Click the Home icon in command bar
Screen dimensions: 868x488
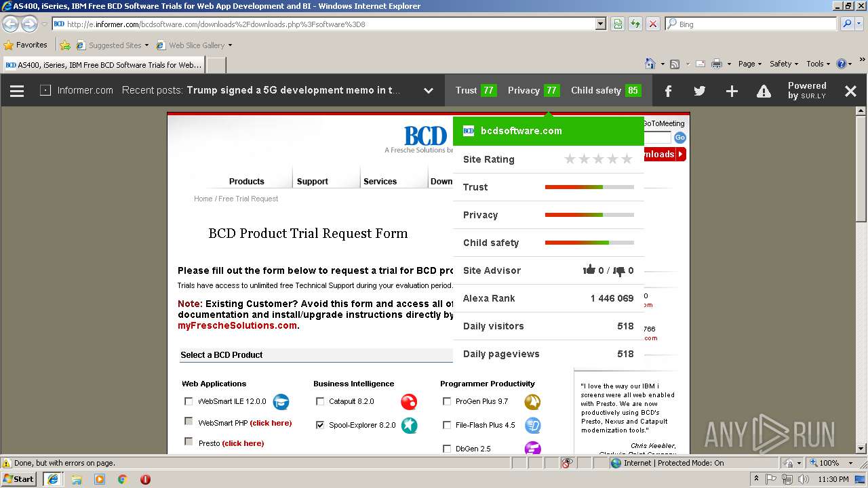click(x=650, y=64)
